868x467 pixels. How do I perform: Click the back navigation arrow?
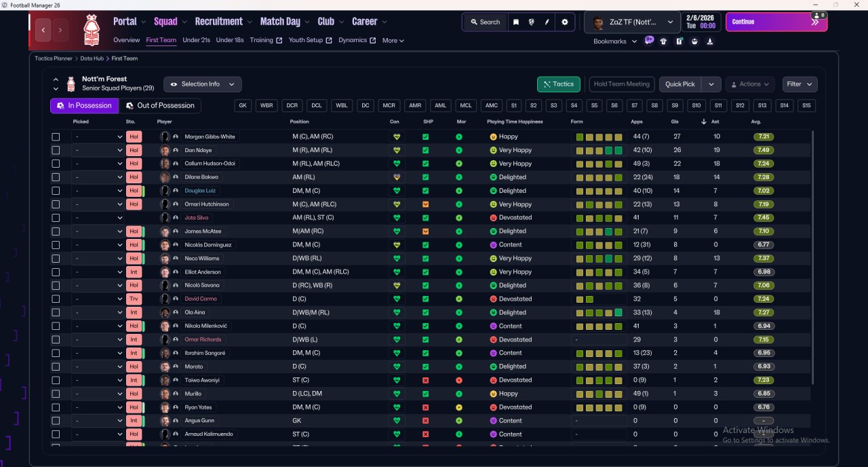tap(44, 30)
